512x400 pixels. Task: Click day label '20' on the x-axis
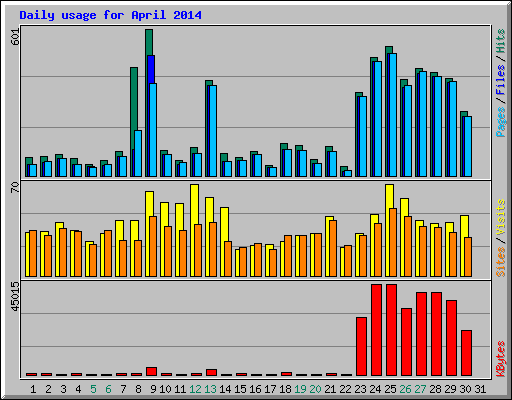point(315,389)
